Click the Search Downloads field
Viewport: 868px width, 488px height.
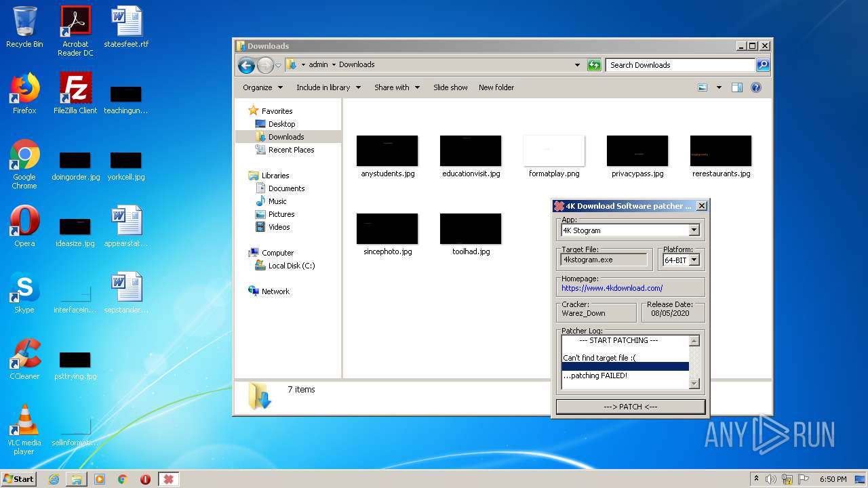click(x=680, y=65)
